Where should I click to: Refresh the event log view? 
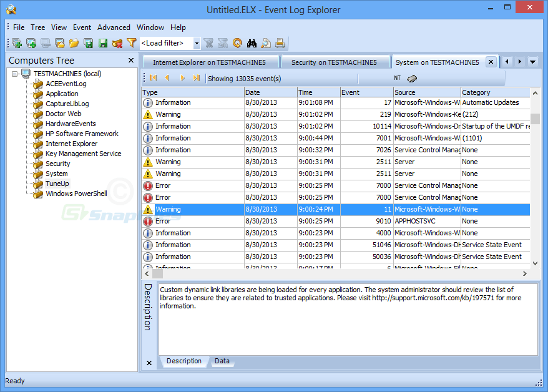[237, 43]
